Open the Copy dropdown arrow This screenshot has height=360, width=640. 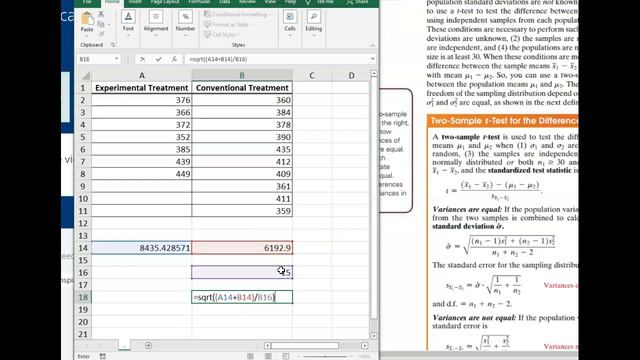coord(109,25)
